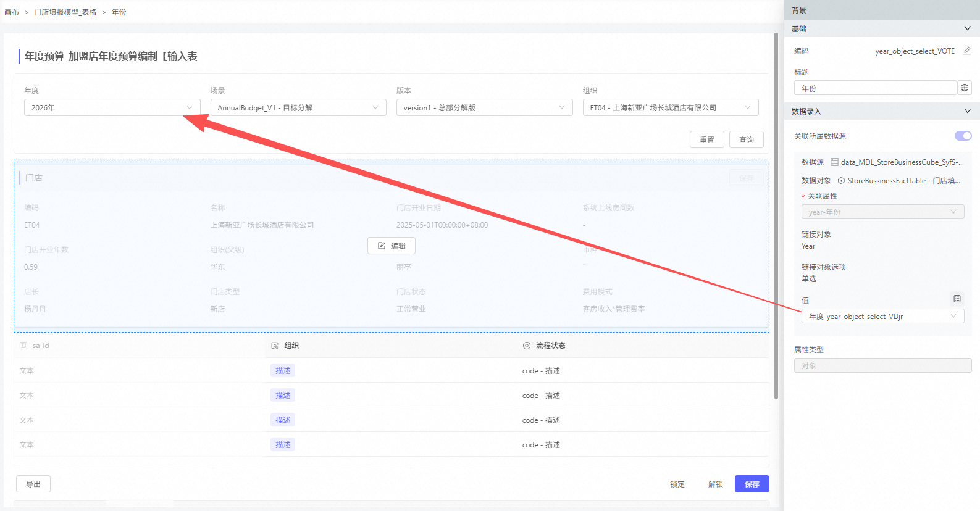Go to 画布 in the breadcrumb
Screen dimensions: 980x511
coord(12,12)
